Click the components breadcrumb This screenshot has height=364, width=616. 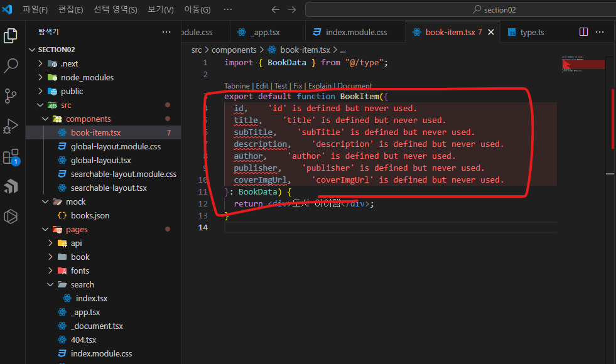[234, 50]
